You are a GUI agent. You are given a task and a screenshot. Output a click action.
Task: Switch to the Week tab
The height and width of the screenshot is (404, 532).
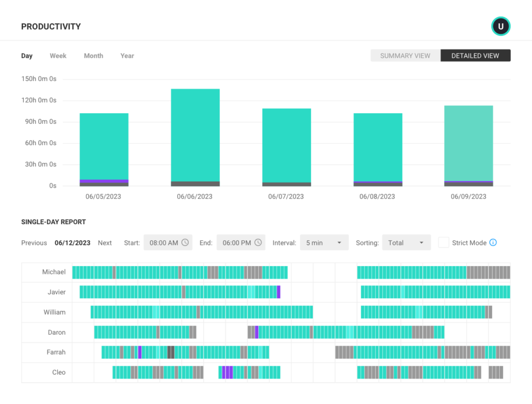(58, 56)
